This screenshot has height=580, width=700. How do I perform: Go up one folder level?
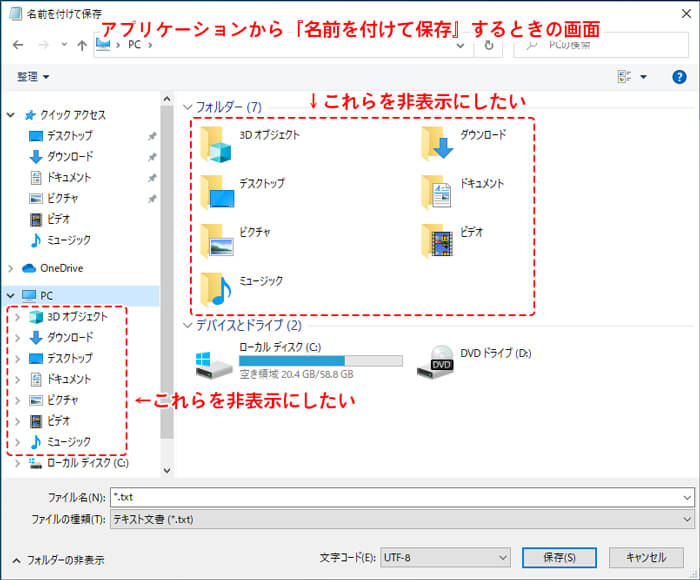[x=82, y=45]
